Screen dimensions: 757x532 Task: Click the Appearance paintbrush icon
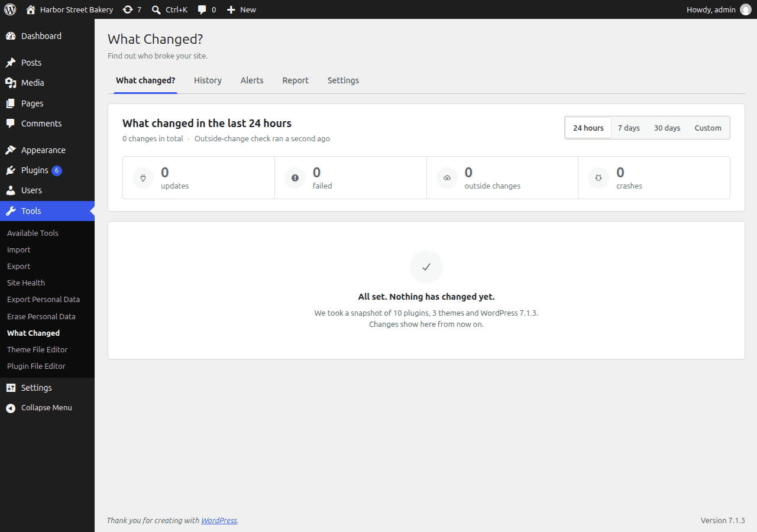pyautogui.click(x=11, y=150)
